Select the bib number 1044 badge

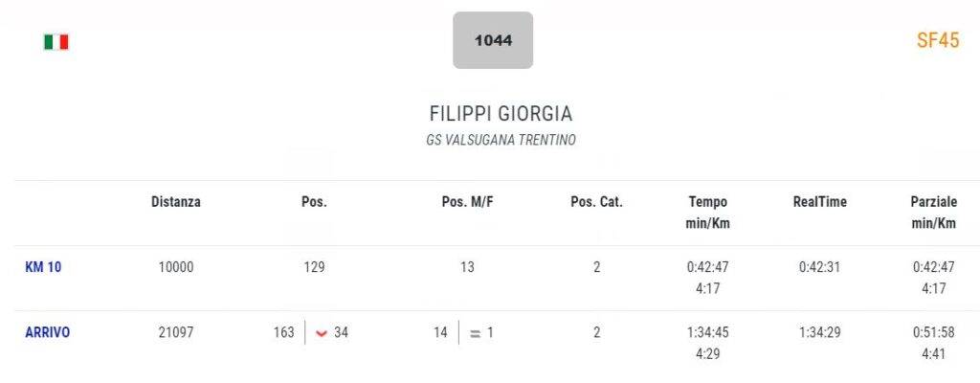(493, 40)
